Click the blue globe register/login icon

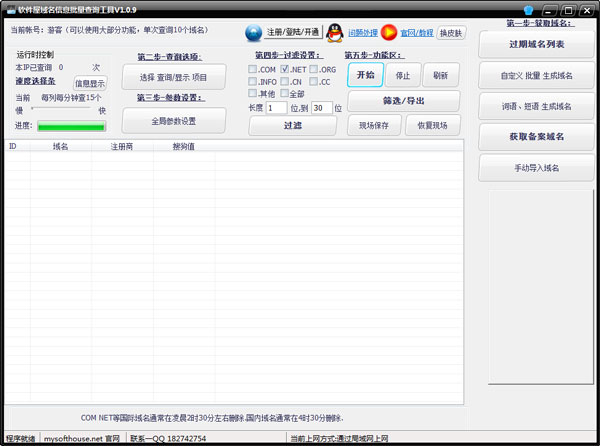tap(253, 32)
